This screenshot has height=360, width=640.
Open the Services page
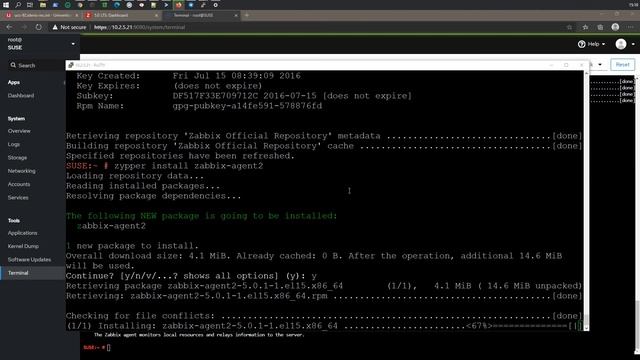pos(18,198)
